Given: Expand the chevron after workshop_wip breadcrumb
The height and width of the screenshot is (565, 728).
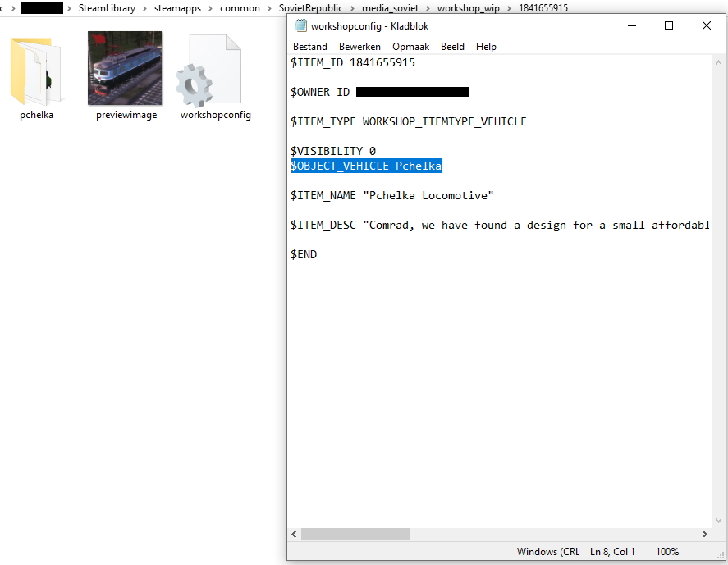Looking at the screenshot, I should tap(509, 8).
